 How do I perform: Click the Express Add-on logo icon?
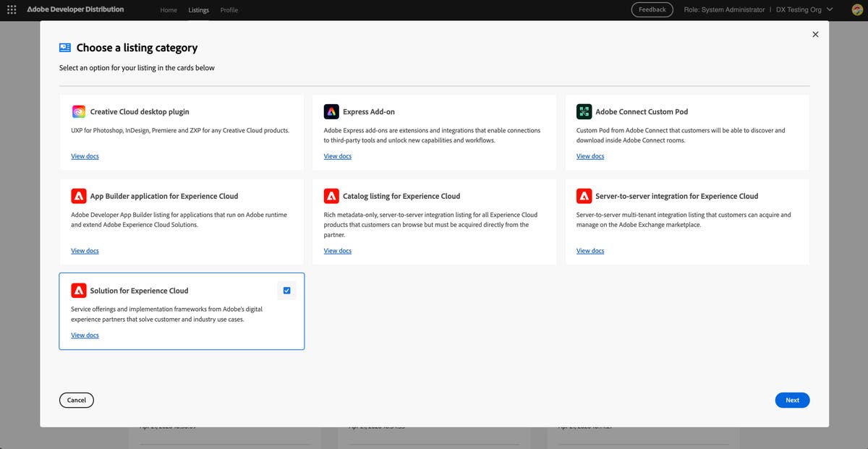(x=331, y=112)
